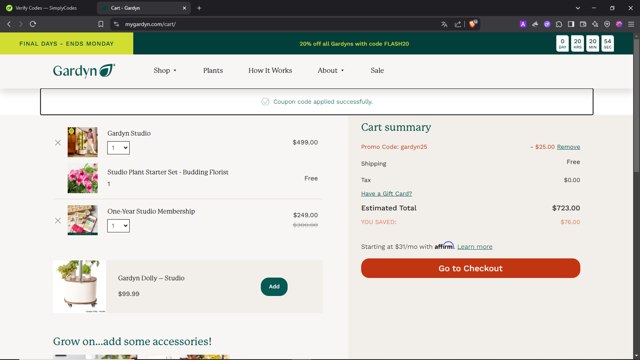Screen dimensions: 640x360
Task: Click the Promo Code: gardyn25 label
Action: (x=394, y=147)
